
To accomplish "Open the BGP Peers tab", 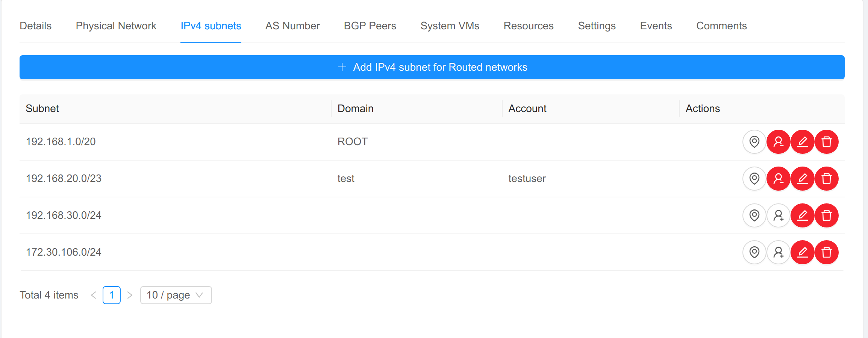I will click(370, 26).
